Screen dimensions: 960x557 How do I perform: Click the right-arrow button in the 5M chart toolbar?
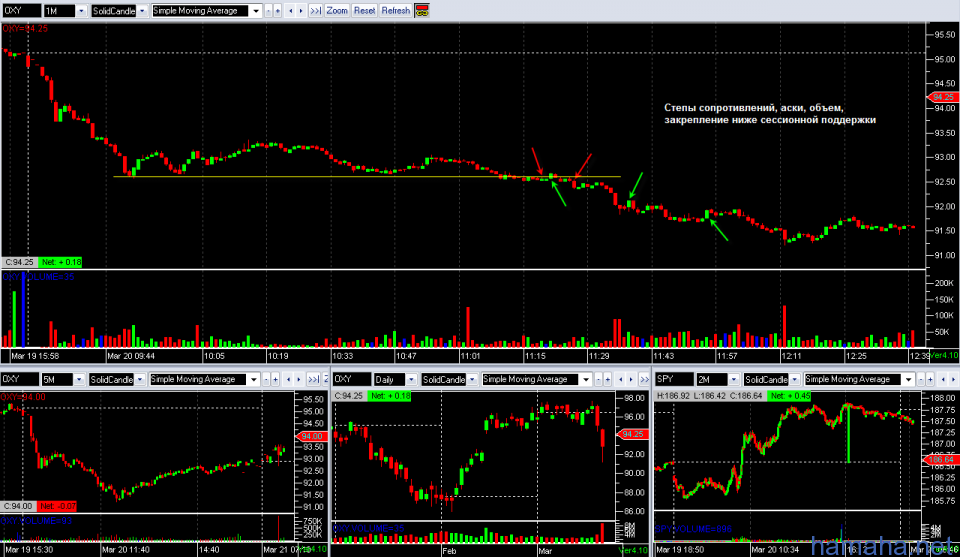click(x=299, y=379)
